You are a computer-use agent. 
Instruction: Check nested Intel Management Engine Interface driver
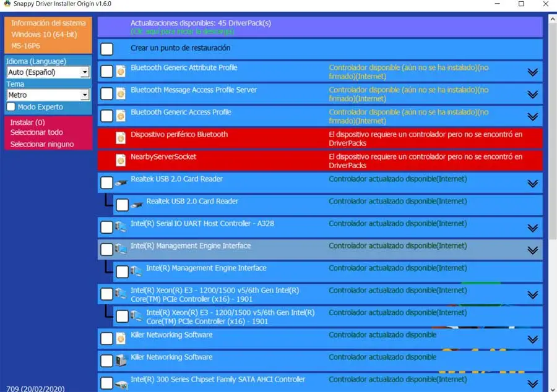point(122,271)
